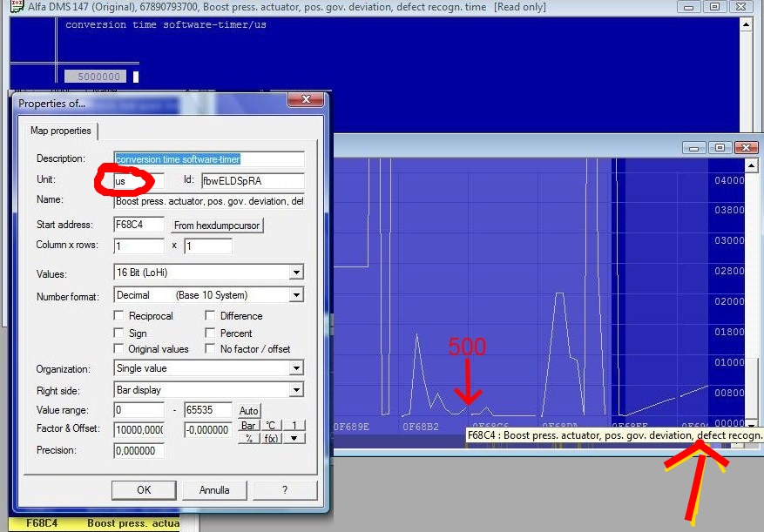Click the 00800 axis label

click(x=729, y=394)
